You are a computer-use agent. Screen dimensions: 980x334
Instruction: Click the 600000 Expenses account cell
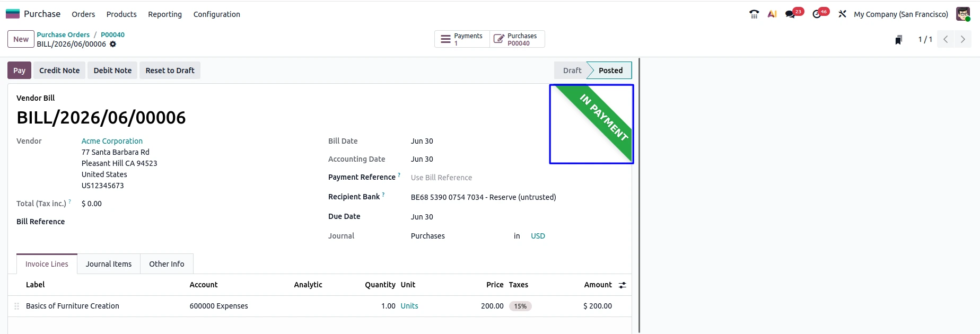pos(218,306)
